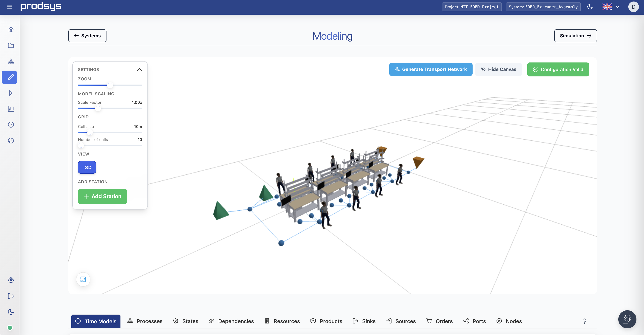
Task: Click the Scale Factor slider handle
Action: [98, 108]
